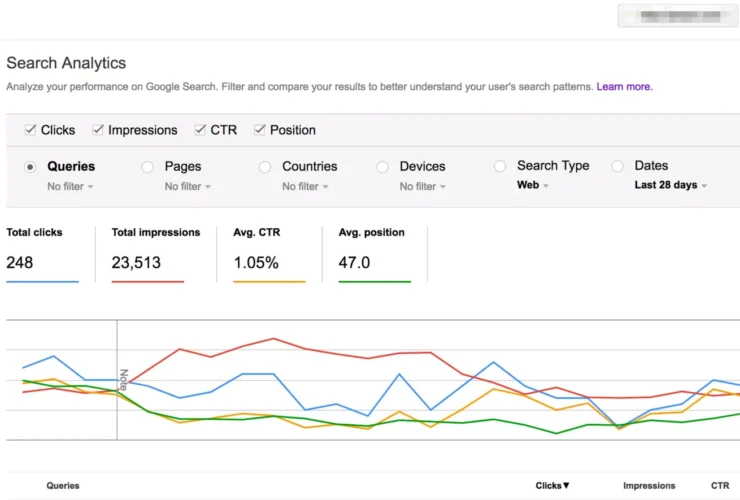Sort by the Impressions column header

click(x=649, y=485)
